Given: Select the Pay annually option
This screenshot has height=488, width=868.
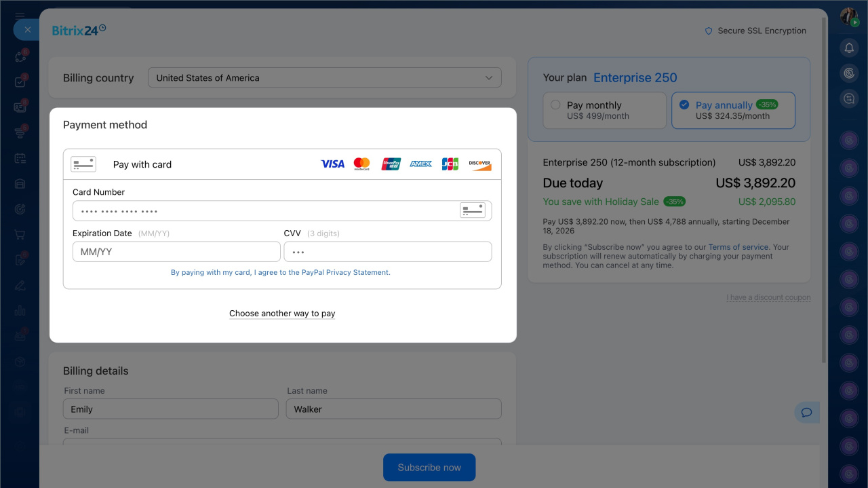Looking at the screenshot, I should 733,110.
